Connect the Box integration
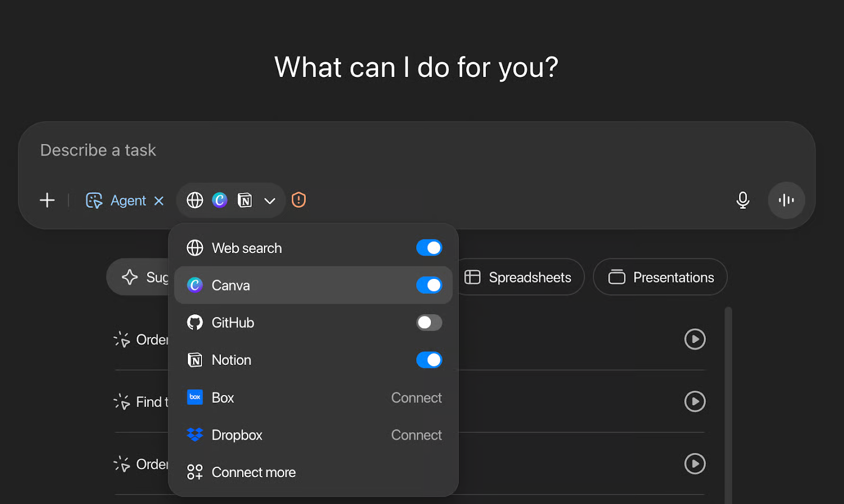Image resolution: width=844 pixels, height=504 pixels. (416, 398)
